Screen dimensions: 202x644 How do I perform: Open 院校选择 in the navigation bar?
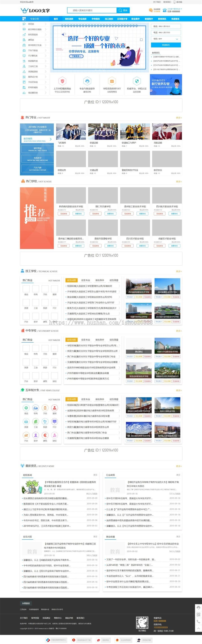pyautogui.click(x=69, y=19)
